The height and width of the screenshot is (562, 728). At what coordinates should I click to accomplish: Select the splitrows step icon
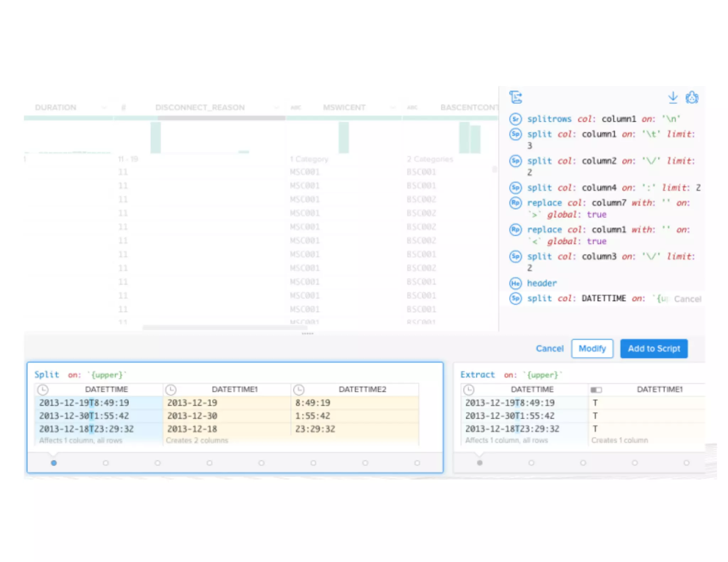[x=515, y=119]
